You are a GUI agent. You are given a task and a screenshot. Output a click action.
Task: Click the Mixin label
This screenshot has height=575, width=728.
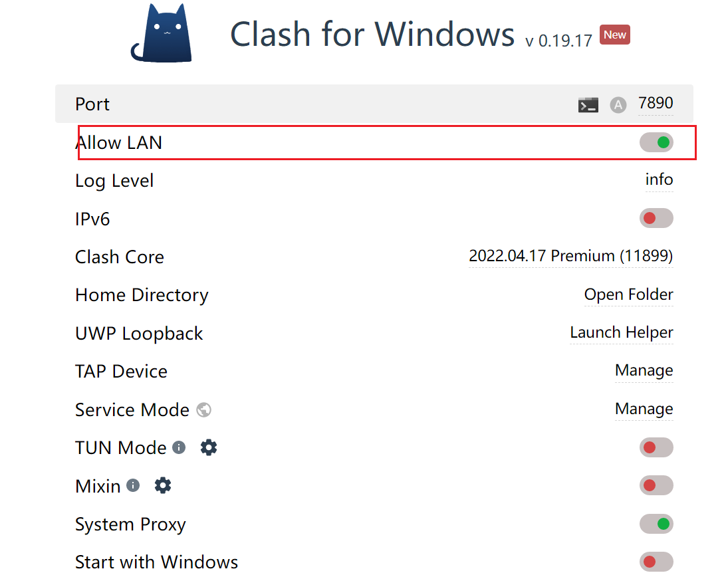pos(98,487)
